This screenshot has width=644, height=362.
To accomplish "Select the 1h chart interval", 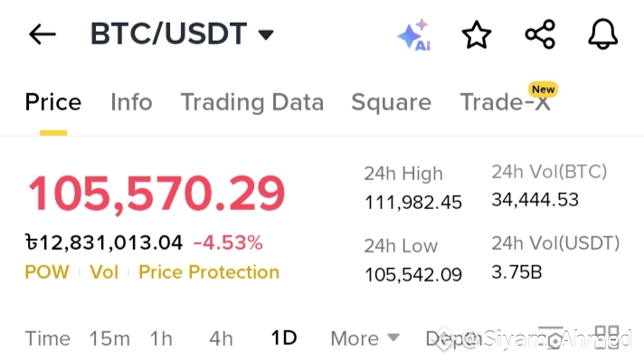I will click(x=161, y=339).
